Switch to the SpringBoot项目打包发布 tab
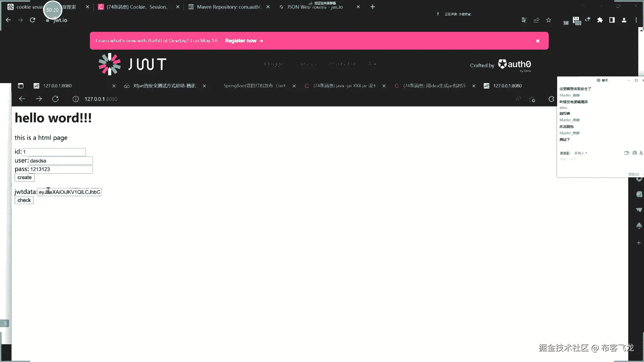 click(254, 86)
